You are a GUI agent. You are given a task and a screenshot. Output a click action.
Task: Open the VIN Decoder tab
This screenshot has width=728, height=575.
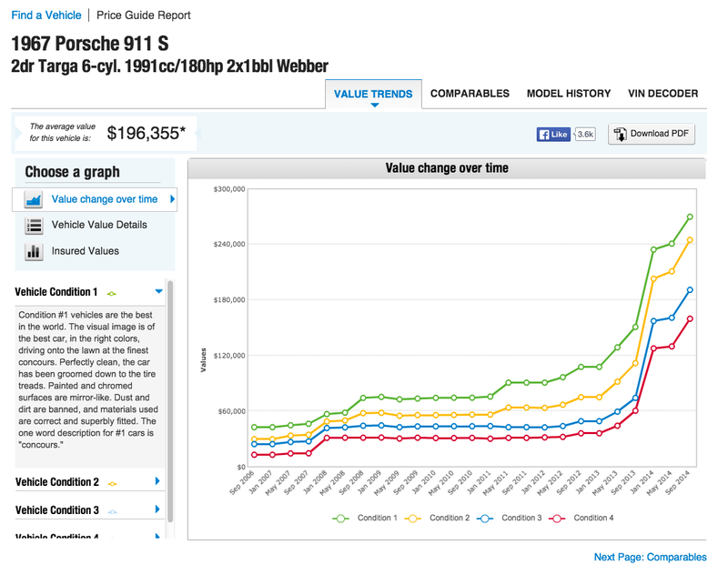click(x=663, y=94)
